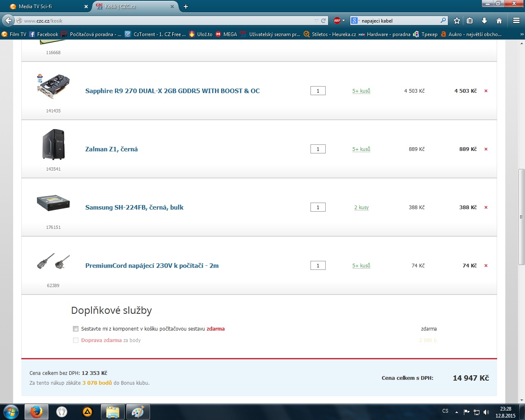This screenshot has width=525, height=420.
Task: Open PremiumCord napájecí 230V product link
Action: click(x=152, y=266)
